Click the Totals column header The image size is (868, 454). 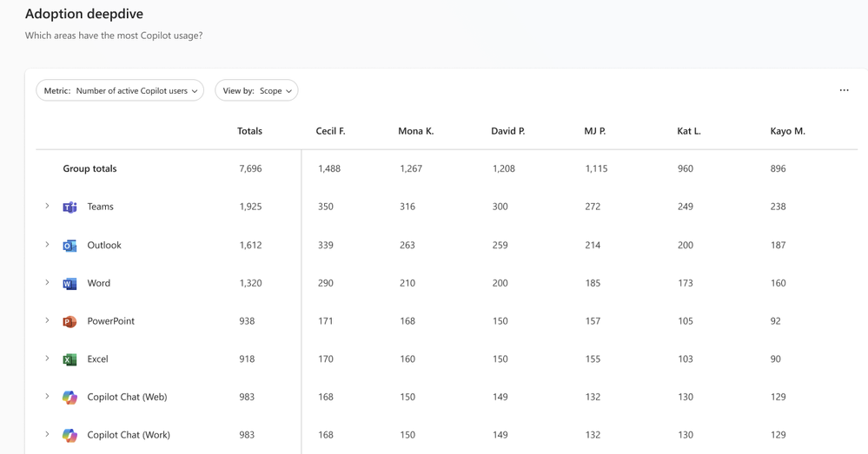(x=249, y=131)
